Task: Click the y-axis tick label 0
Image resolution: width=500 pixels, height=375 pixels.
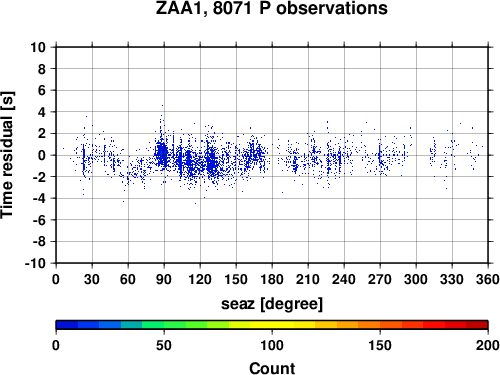Action: pos(42,155)
